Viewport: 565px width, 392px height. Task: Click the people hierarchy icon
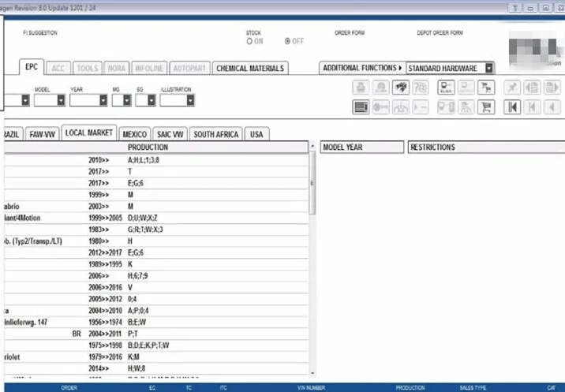coord(466,107)
